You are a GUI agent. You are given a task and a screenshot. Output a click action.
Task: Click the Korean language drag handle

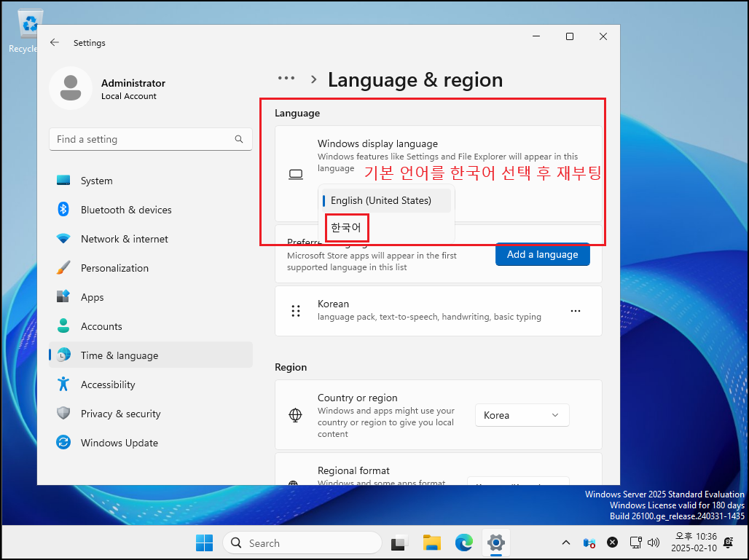click(296, 311)
